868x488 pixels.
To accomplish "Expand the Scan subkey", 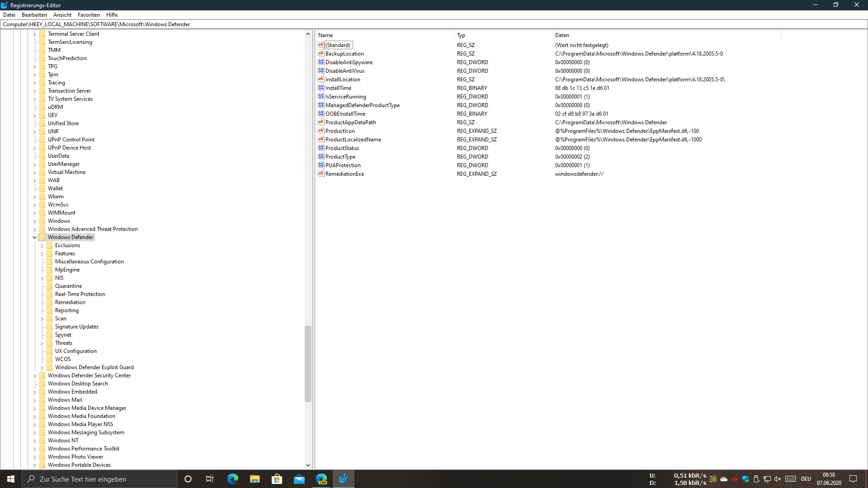I will [x=42, y=319].
